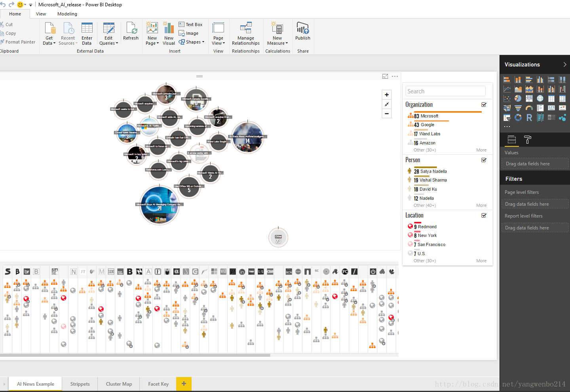Add a new report page
570x392 pixels.
pos(184,384)
